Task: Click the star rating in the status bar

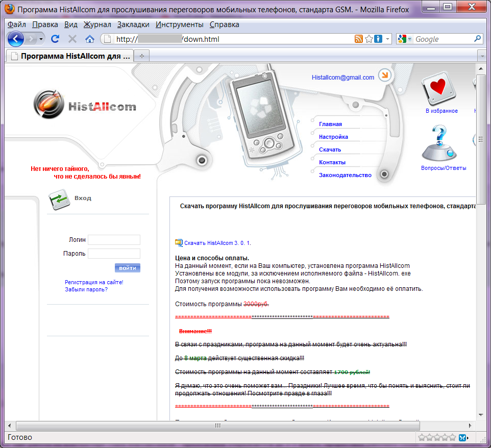Action: (437, 437)
